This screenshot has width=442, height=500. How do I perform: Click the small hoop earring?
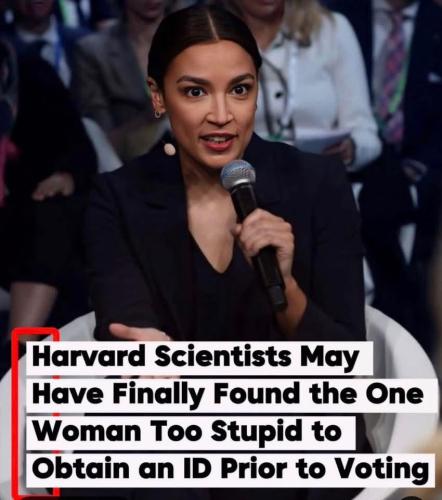pyautogui.click(x=157, y=114)
